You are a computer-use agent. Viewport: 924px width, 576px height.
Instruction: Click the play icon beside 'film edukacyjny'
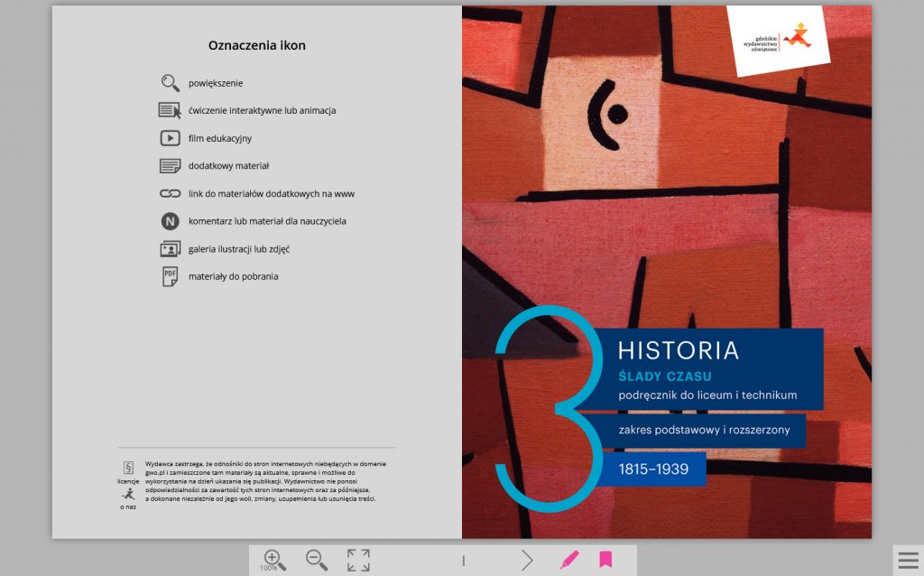click(x=171, y=138)
